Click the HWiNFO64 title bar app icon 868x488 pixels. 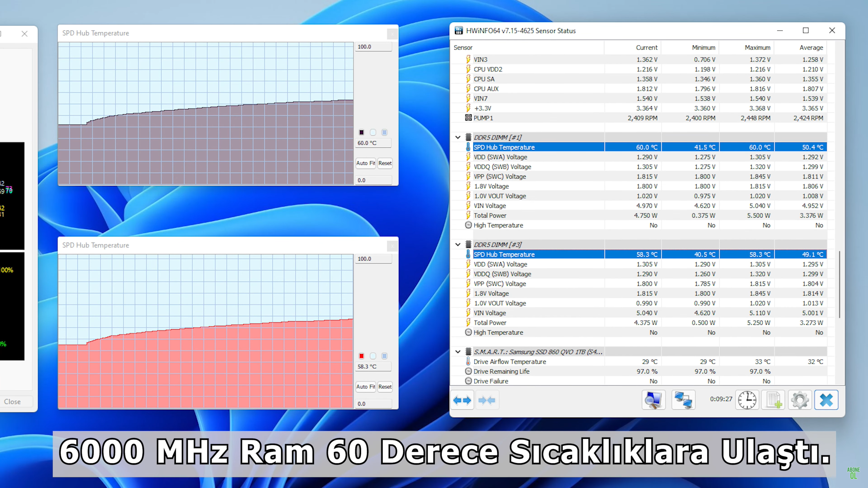(459, 30)
